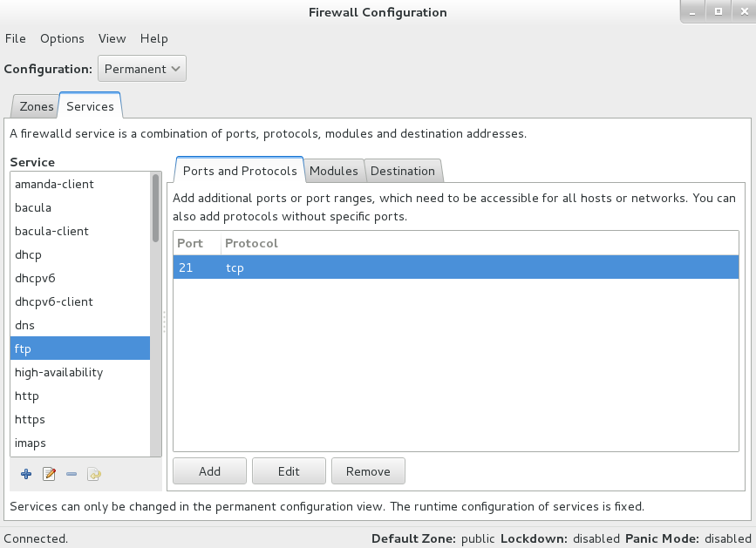Switch to the Zones tab
The height and width of the screenshot is (548, 756).
point(35,105)
